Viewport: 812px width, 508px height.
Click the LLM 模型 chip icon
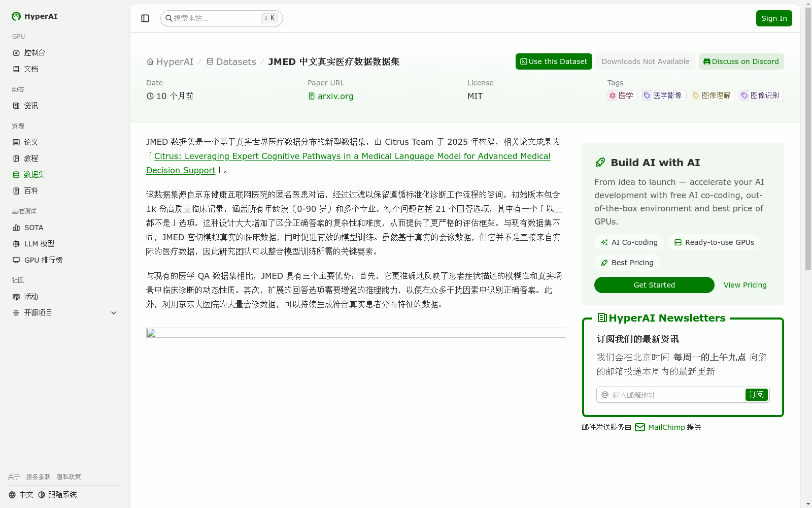pos(16,244)
